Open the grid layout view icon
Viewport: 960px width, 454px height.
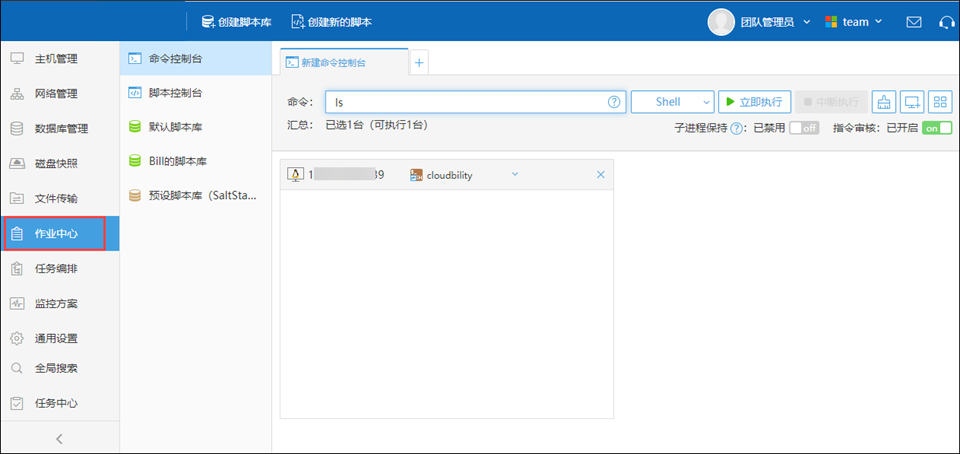point(939,102)
